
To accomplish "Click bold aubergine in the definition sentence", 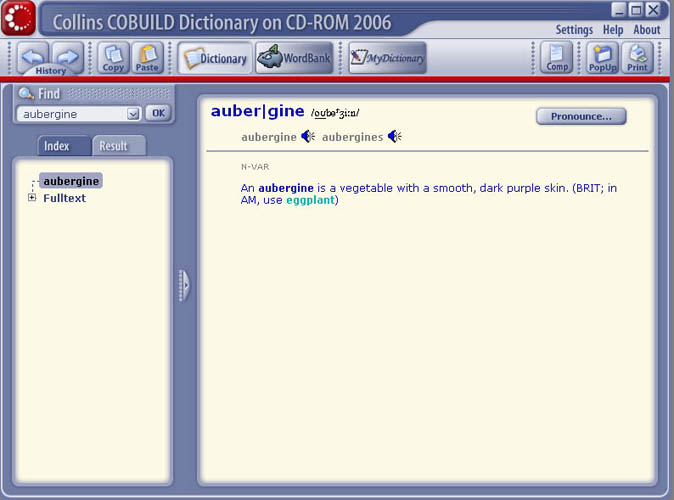I will (x=286, y=188).
